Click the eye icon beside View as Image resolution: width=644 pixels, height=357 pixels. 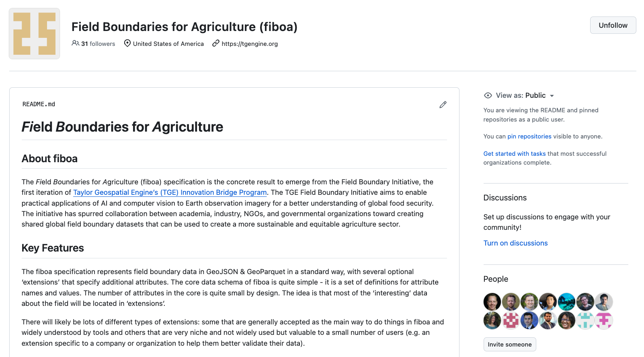pyautogui.click(x=488, y=95)
